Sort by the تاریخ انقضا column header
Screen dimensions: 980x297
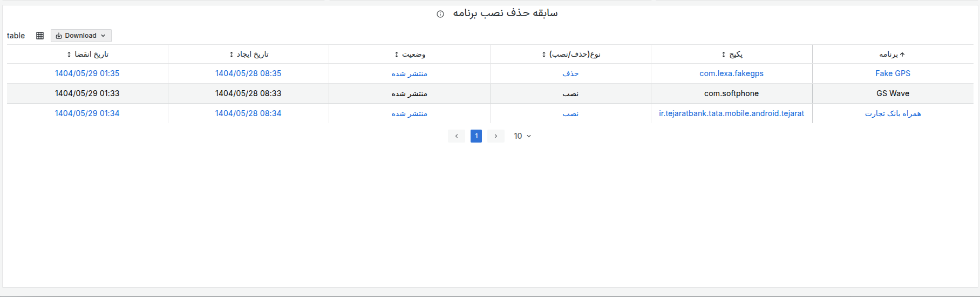[x=87, y=55]
